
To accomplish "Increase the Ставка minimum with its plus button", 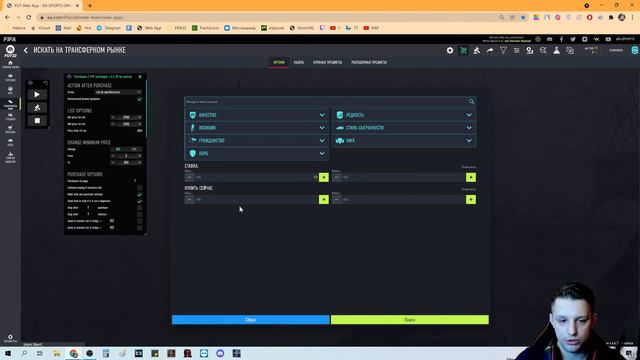I will tap(324, 177).
